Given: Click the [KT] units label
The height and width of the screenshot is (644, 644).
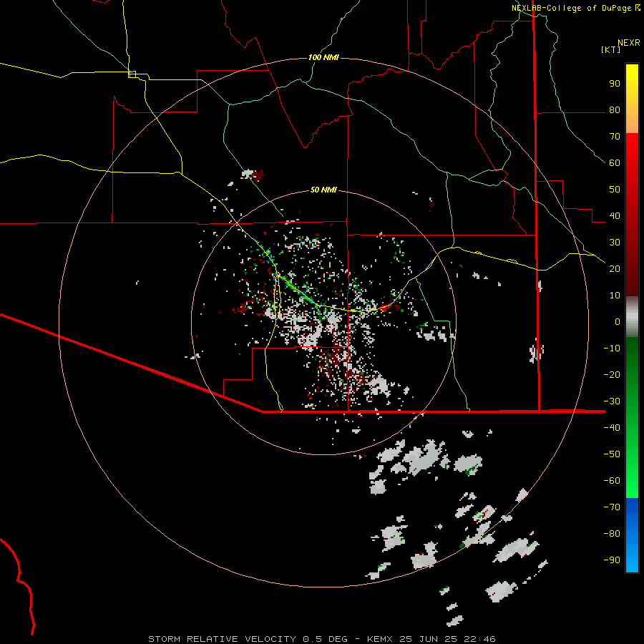Looking at the screenshot, I should coord(611,49).
